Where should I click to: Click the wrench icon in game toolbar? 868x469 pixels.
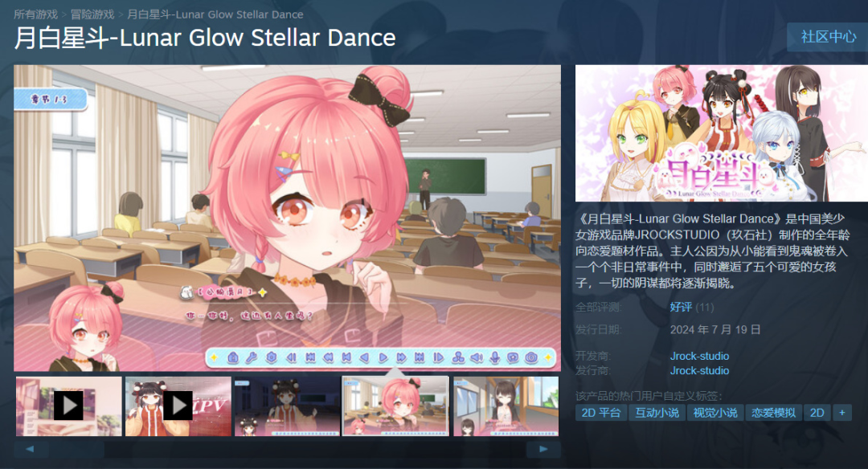click(252, 358)
